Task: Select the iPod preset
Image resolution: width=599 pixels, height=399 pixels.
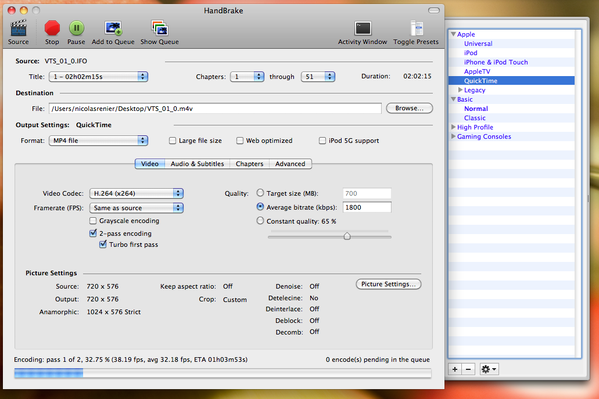Action: pos(471,53)
